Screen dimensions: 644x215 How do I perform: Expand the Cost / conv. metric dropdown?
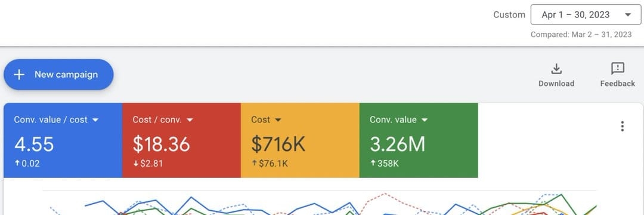[190, 120]
